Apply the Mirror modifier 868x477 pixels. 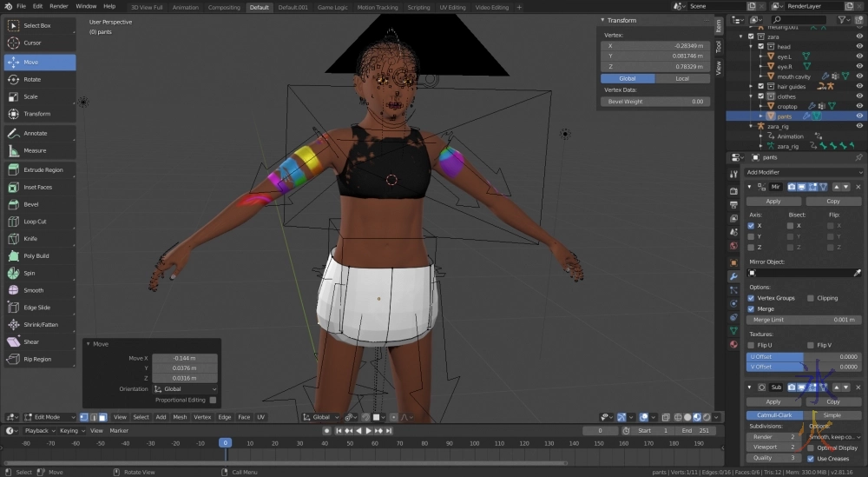click(773, 201)
